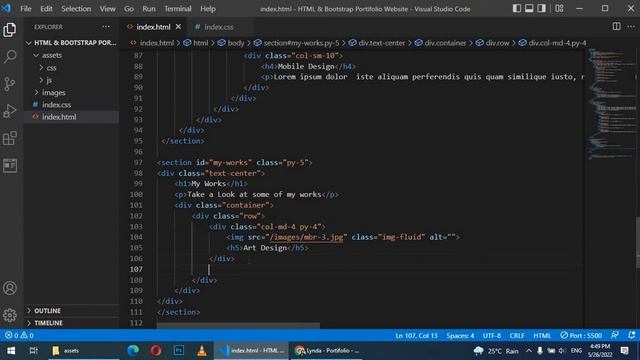This screenshot has width=640, height=360.
Task: Switch to the Lynda - Portfolio Chrome window
Action: pos(327,351)
